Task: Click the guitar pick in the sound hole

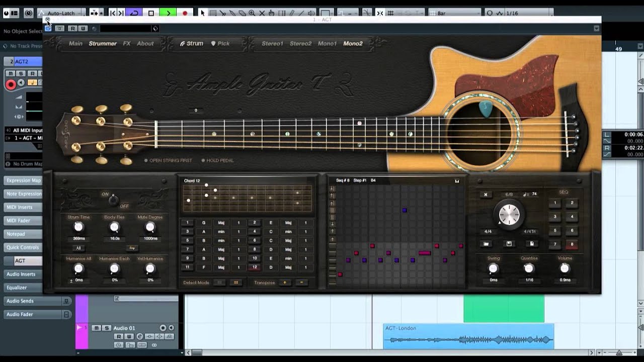Action: [x=486, y=109]
